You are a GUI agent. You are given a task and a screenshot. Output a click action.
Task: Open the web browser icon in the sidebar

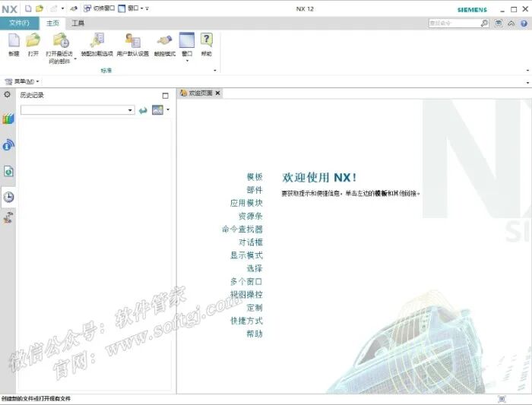[8, 171]
